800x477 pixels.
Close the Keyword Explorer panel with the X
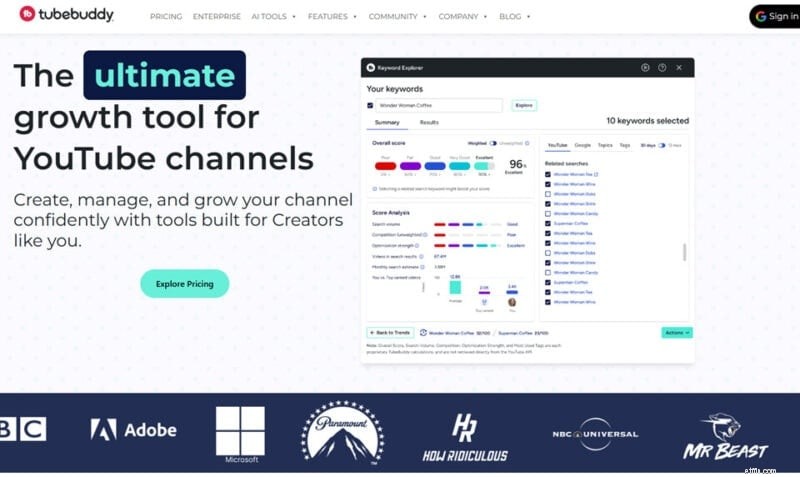click(679, 67)
